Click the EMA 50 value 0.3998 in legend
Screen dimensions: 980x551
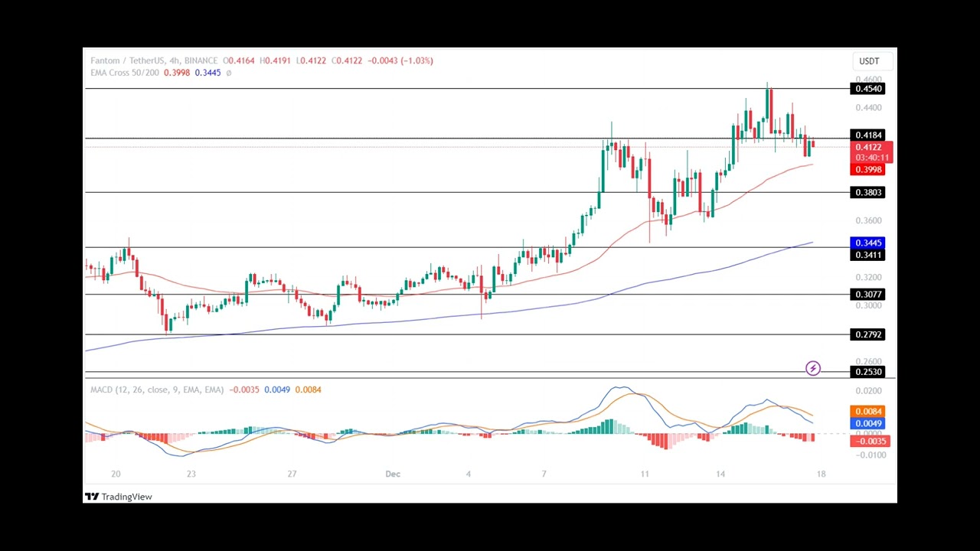click(177, 73)
